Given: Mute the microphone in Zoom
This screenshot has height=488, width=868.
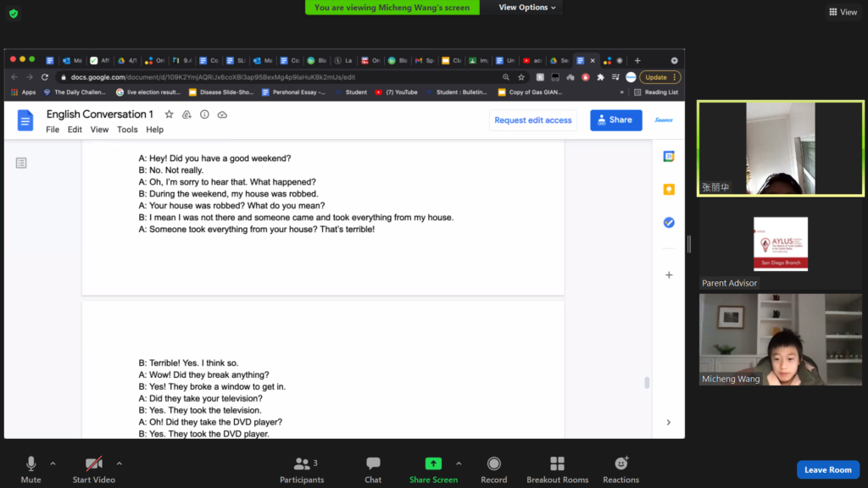Looking at the screenshot, I should coord(31,469).
